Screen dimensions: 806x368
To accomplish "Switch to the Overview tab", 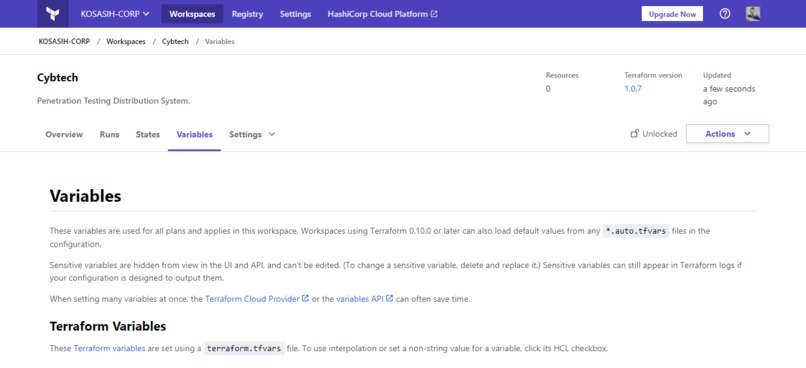I will point(64,134).
